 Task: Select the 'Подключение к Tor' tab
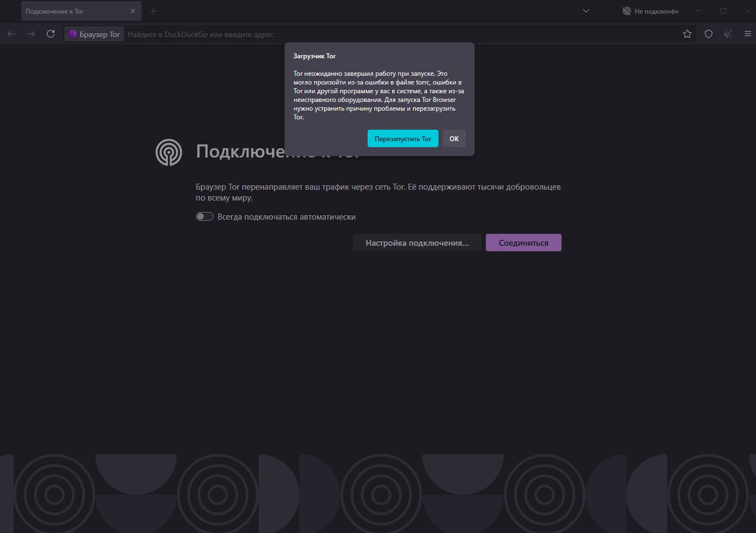[81, 11]
